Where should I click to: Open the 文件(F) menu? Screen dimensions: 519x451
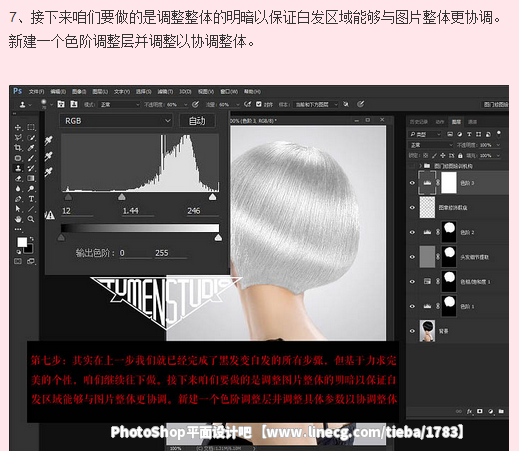tap(36, 91)
